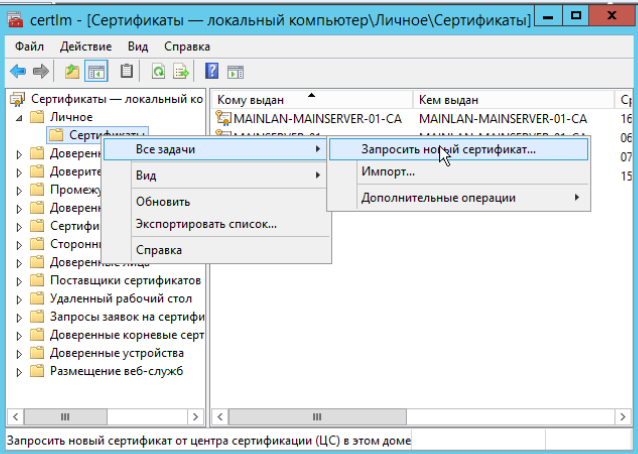Open the Дополнительные операции submenu
Viewport: 638px width, 454px height.
[x=438, y=198]
